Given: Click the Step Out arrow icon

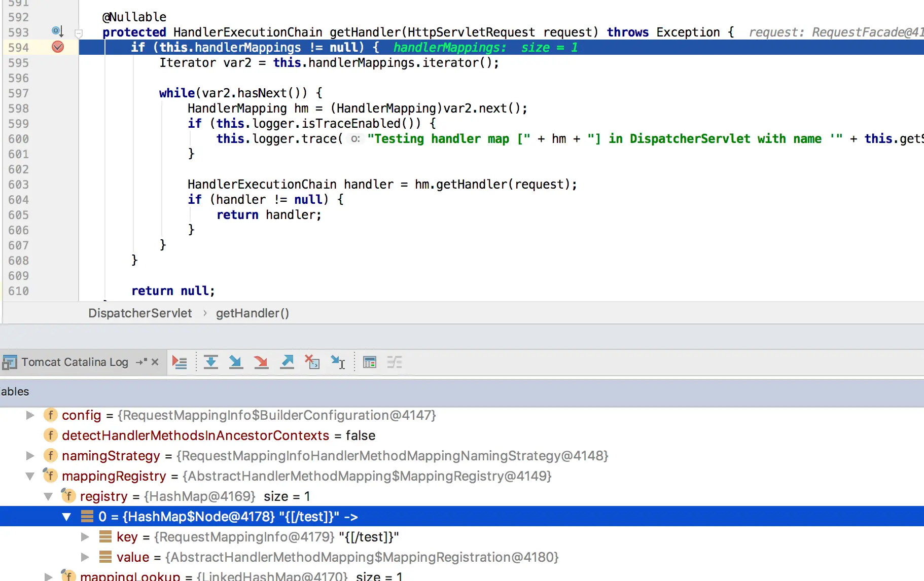Looking at the screenshot, I should (x=287, y=362).
